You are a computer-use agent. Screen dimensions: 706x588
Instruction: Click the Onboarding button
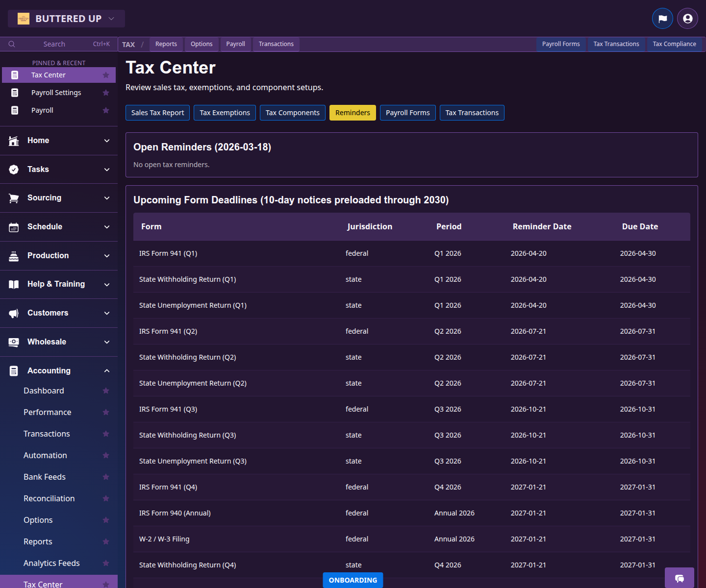pyautogui.click(x=353, y=580)
